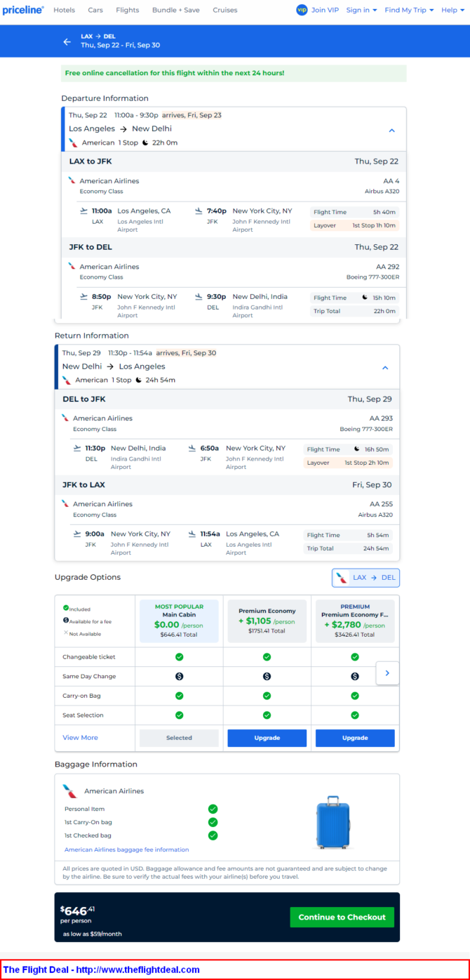Select the LAX → DEL upgrade tab

365,578
